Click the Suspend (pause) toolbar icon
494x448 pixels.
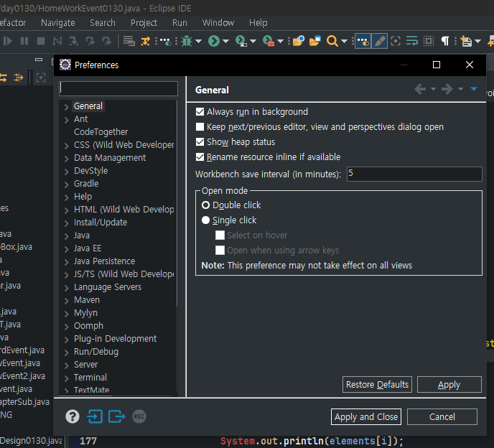[x=24, y=41]
